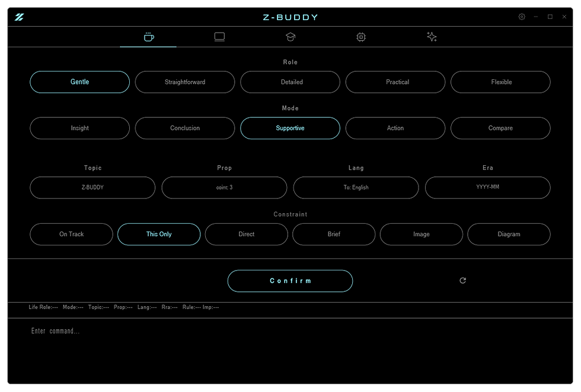
Task: Enable the Diagram constraint
Action: click(509, 234)
